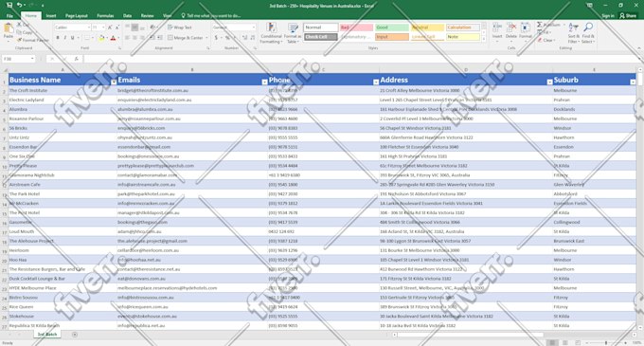Click the Fill down icon in Editing group
644x346 pixels.
[540, 32]
